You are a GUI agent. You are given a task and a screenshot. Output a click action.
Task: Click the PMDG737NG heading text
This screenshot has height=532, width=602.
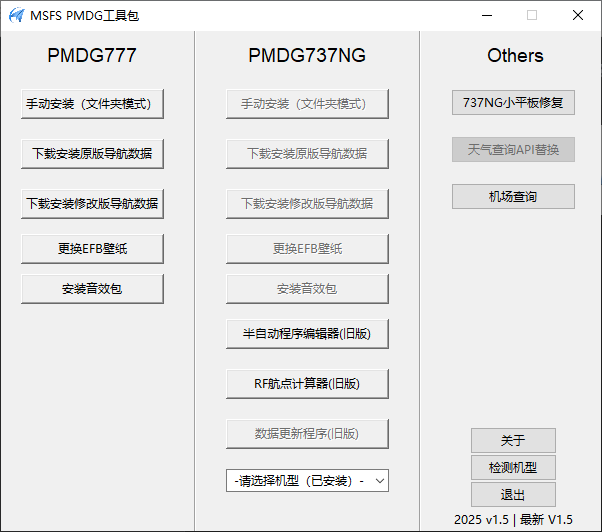tap(307, 55)
